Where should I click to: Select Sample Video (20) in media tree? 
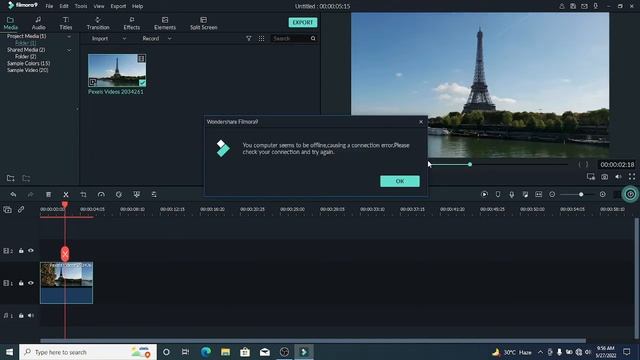click(28, 70)
